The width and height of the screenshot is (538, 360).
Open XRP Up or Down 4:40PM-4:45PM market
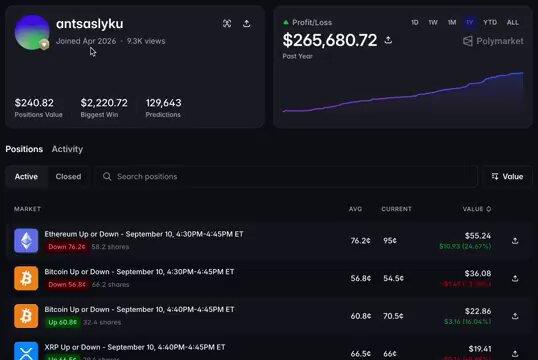tap(135, 347)
